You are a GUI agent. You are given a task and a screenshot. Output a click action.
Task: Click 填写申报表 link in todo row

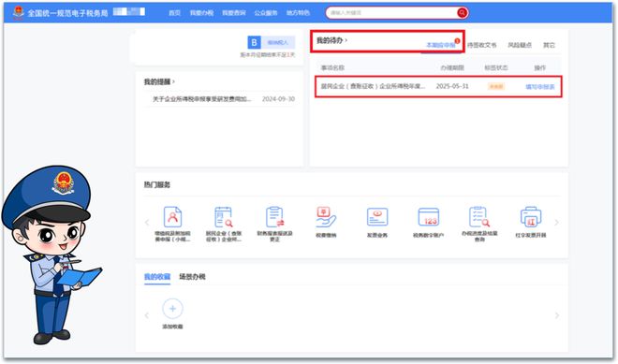pos(540,87)
